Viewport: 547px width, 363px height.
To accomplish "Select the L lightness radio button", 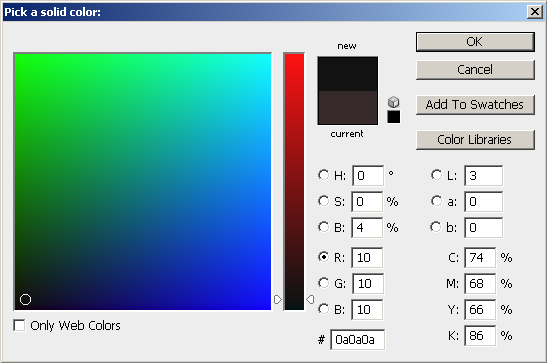I will coord(436,175).
